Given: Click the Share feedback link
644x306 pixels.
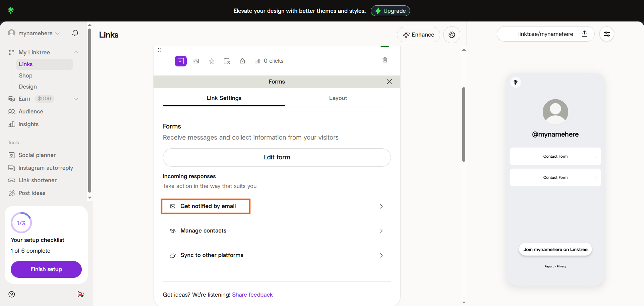Looking at the screenshot, I should [x=252, y=295].
